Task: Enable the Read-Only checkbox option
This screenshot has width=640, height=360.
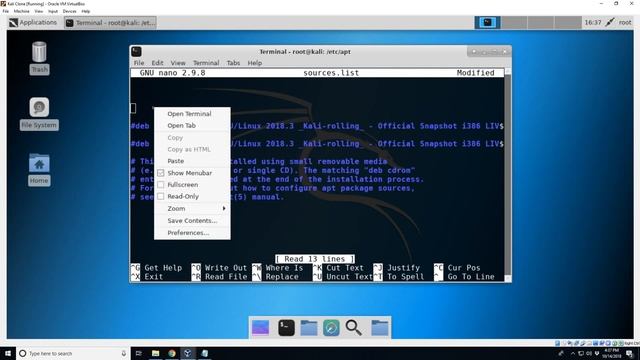Action: click(161, 196)
